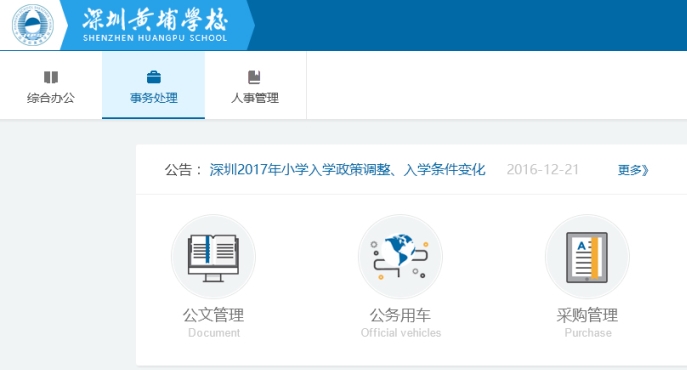687x370 pixels.
Task: Open the 公务用车 globe route icon
Action: [400, 256]
